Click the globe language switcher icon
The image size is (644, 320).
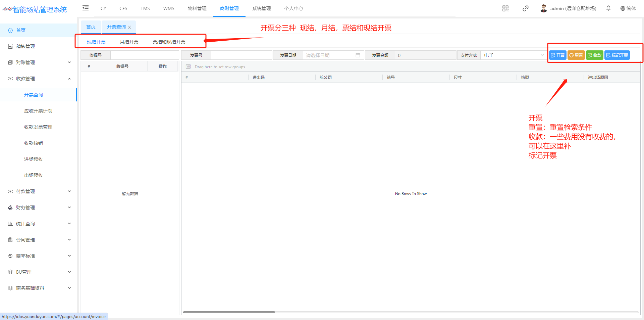tap(623, 8)
